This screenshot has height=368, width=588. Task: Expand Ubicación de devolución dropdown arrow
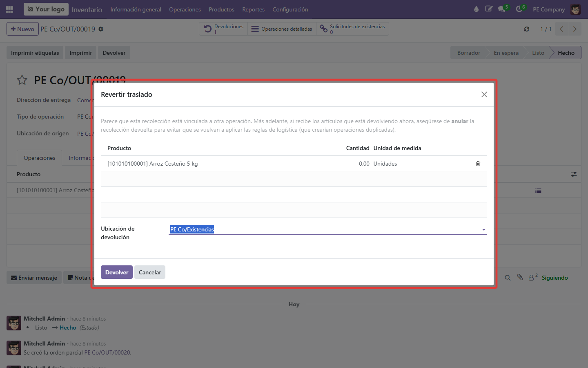tap(484, 230)
